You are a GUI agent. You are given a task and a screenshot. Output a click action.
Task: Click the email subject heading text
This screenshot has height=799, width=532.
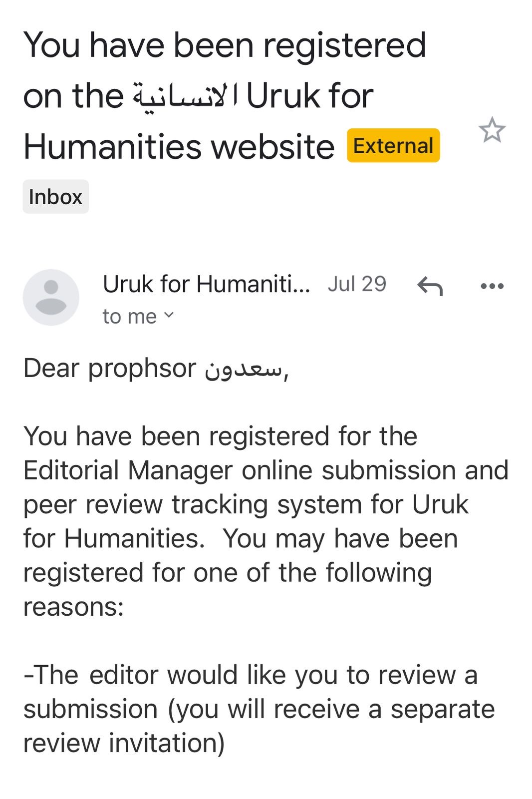[225, 46]
